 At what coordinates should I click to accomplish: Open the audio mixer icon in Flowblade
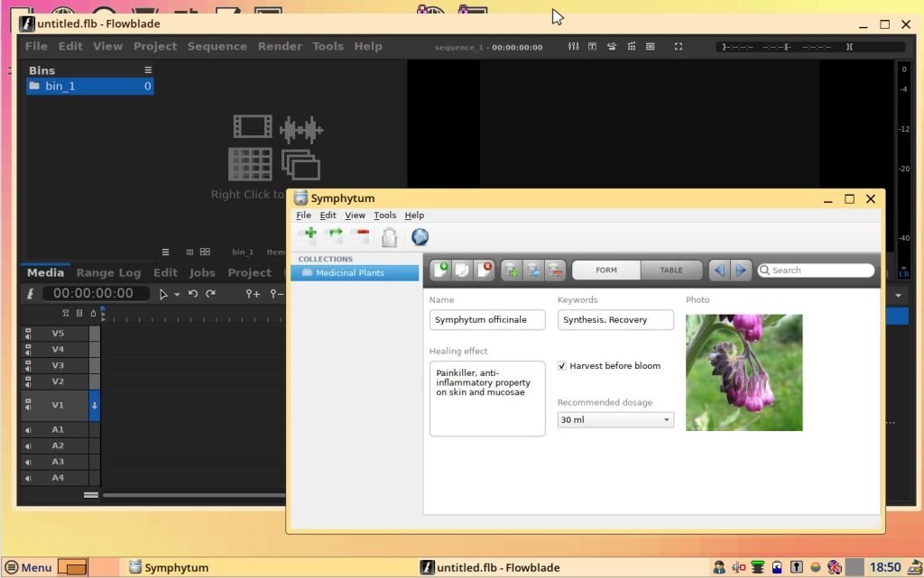[x=573, y=47]
